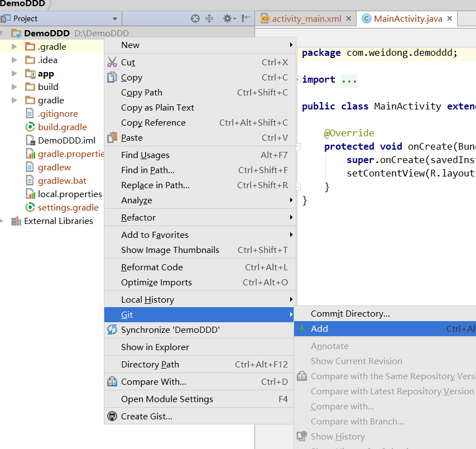Viewport: 476px width, 449px height.
Task: Click the DemoDDD.iml file icon
Action: point(30,140)
